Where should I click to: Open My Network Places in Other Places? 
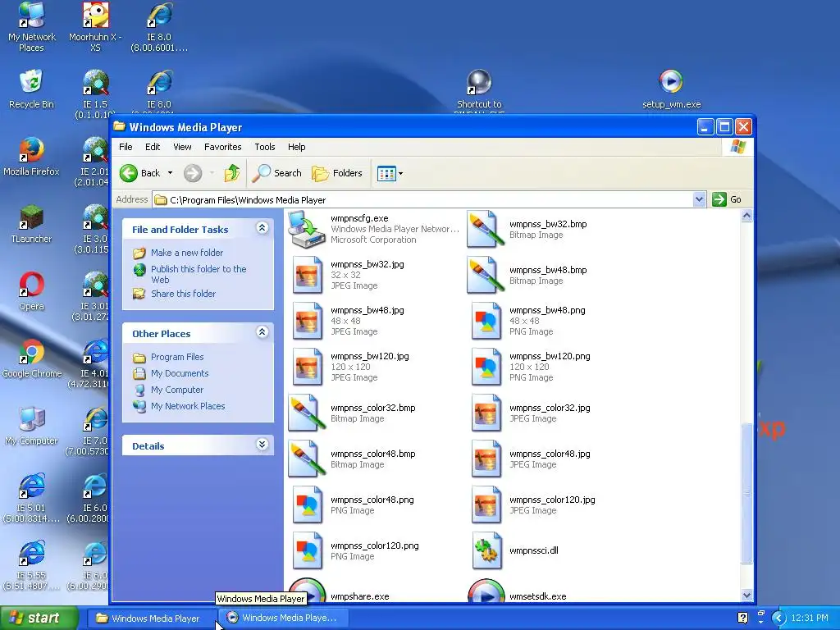tap(188, 406)
